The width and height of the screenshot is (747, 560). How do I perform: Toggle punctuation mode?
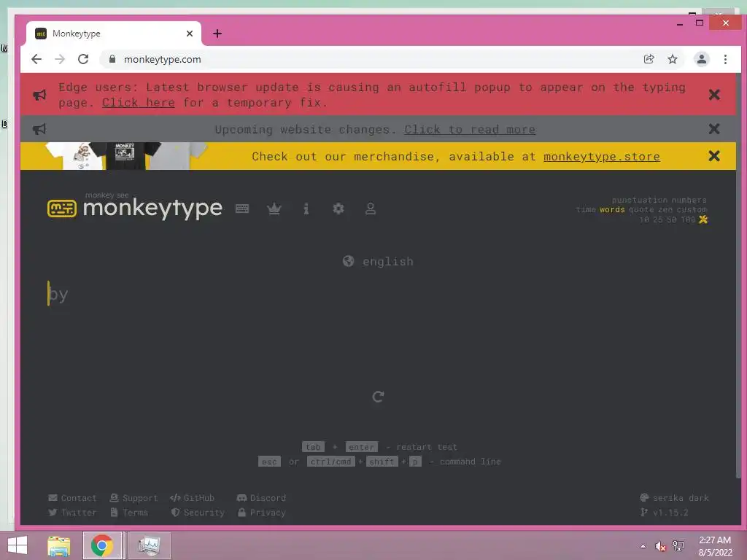639,200
